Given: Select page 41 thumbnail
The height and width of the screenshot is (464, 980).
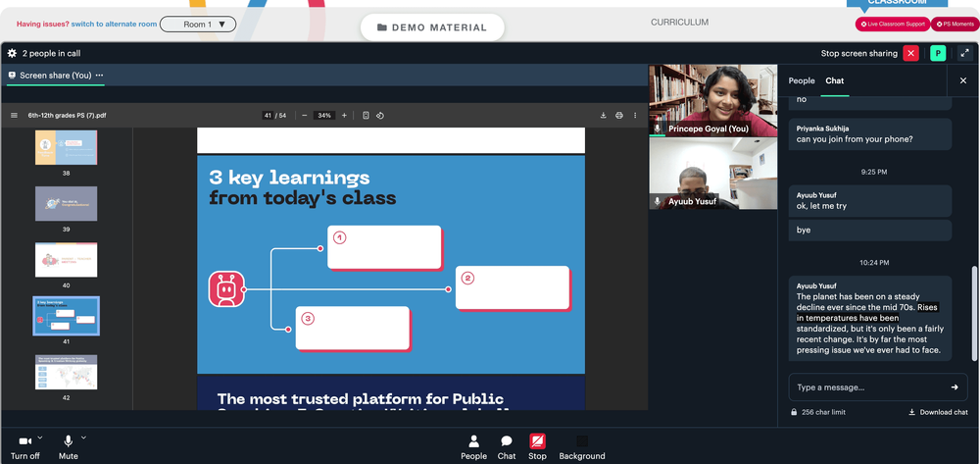Looking at the screenshot, I should pos(66,316).
